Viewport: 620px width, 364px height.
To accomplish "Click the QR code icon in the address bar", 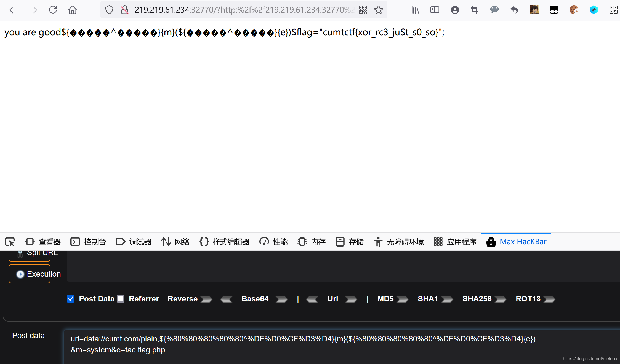I will click(x=363, y=10).
